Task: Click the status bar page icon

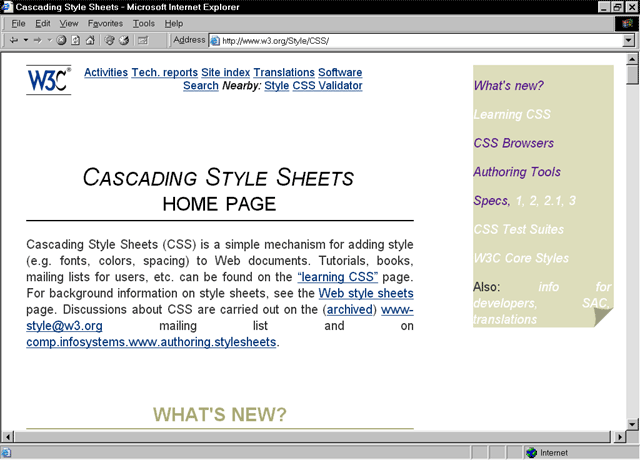Action: click(6, 452)
